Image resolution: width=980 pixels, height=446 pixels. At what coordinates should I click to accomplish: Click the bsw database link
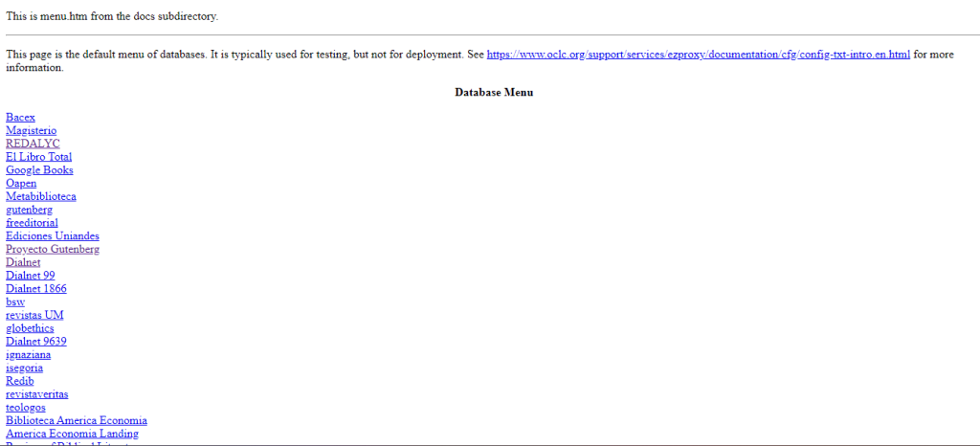(15, 301)
